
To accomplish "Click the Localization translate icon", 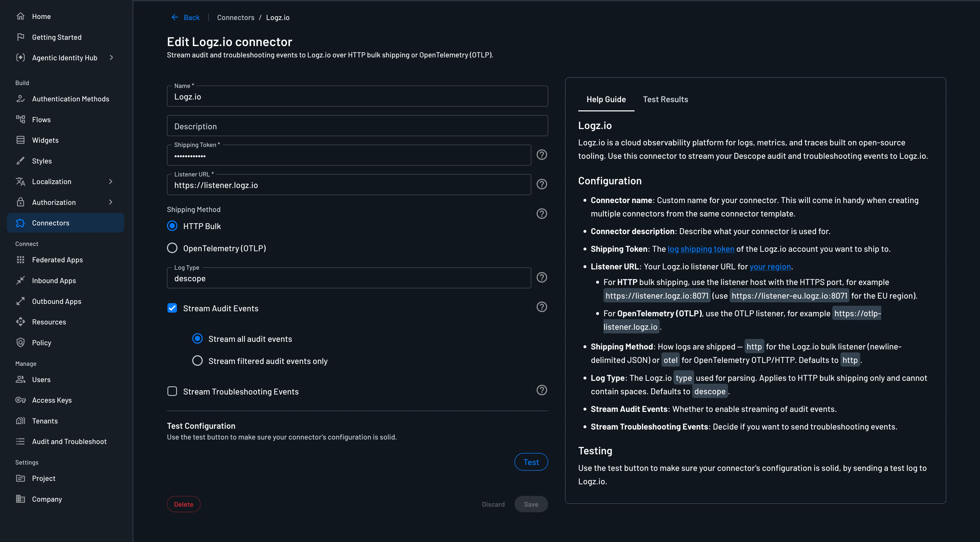I will [21, 181].
